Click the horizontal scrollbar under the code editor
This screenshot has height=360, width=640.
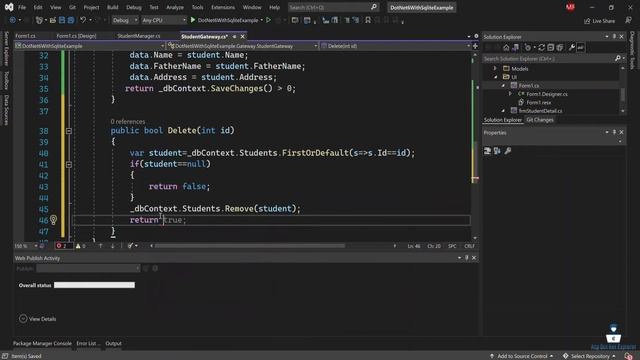coord(250,246)
